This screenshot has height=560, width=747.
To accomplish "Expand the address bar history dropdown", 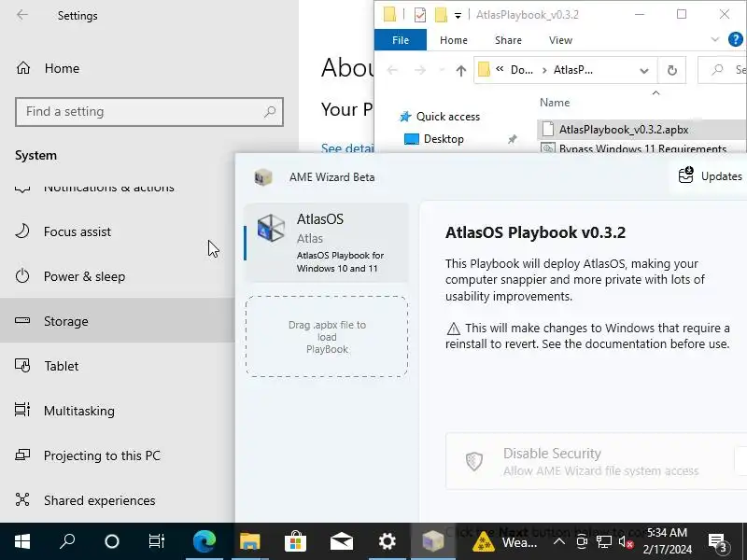I will [x=644, y=71].
